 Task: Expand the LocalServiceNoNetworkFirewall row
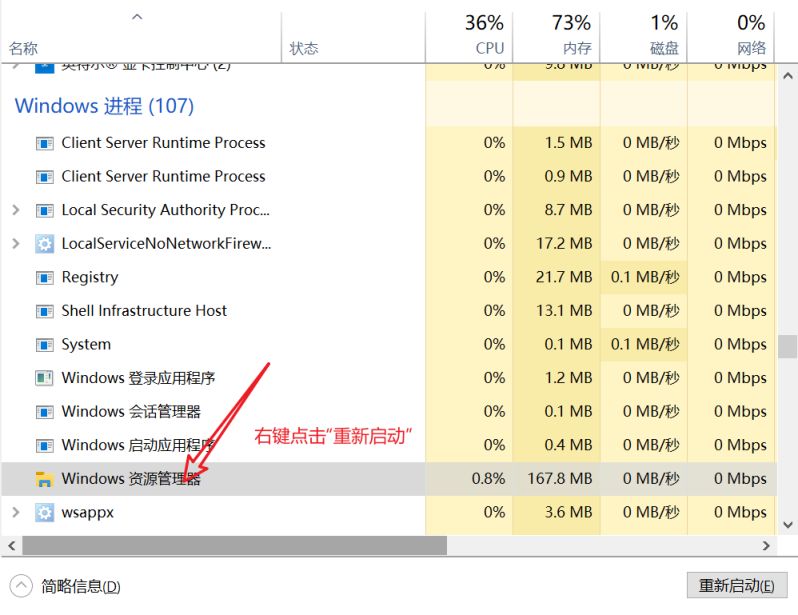16,243
